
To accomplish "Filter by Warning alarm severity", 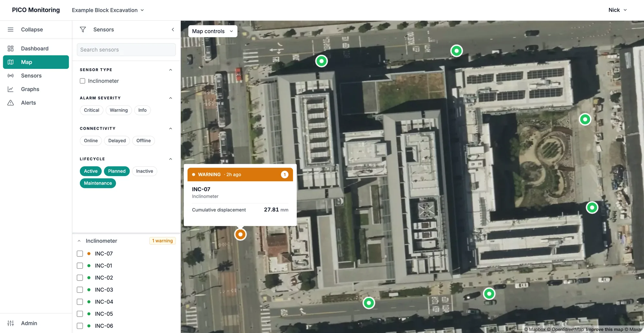I will (x=119, y=110).
